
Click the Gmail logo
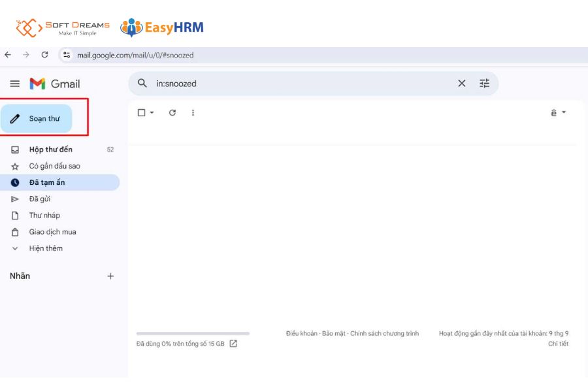(56, 84)
